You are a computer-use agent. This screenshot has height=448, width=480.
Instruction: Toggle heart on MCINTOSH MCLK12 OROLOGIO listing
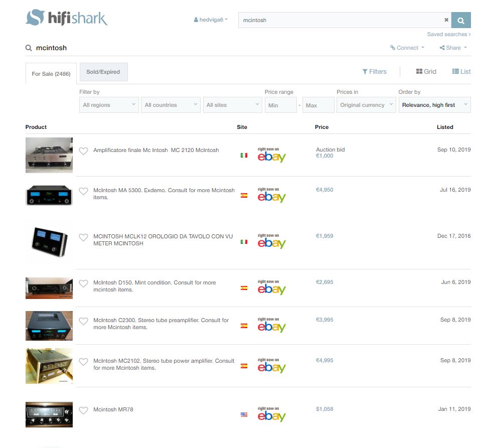click(x=84, y=237)
